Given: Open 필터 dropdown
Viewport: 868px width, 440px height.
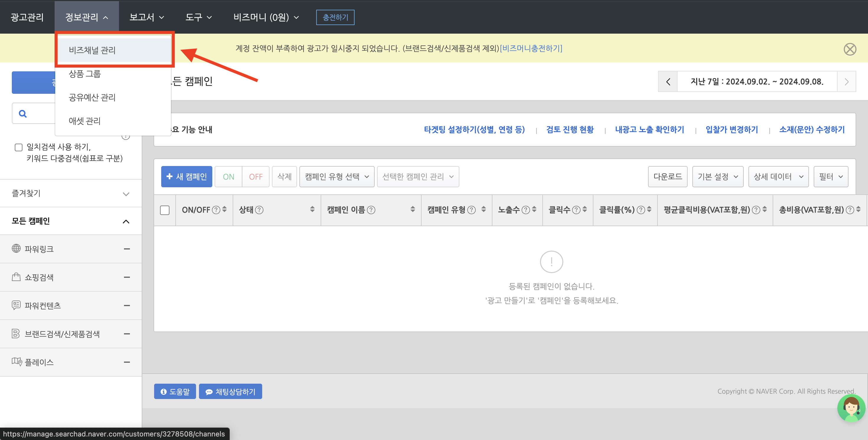Looking at the screenshot, I should tap(831, 177).
